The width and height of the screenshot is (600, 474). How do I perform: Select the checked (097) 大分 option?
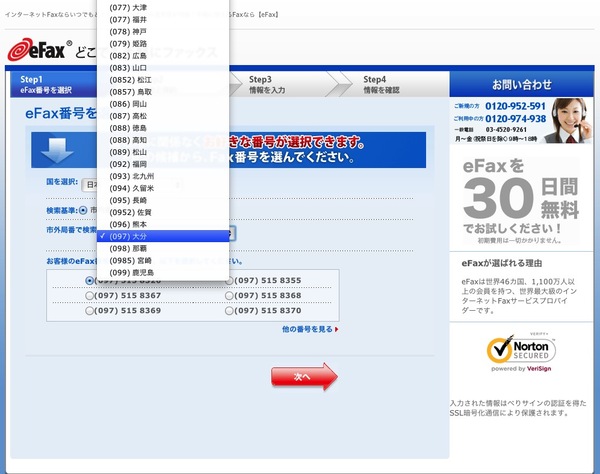(x=163, y=236)
